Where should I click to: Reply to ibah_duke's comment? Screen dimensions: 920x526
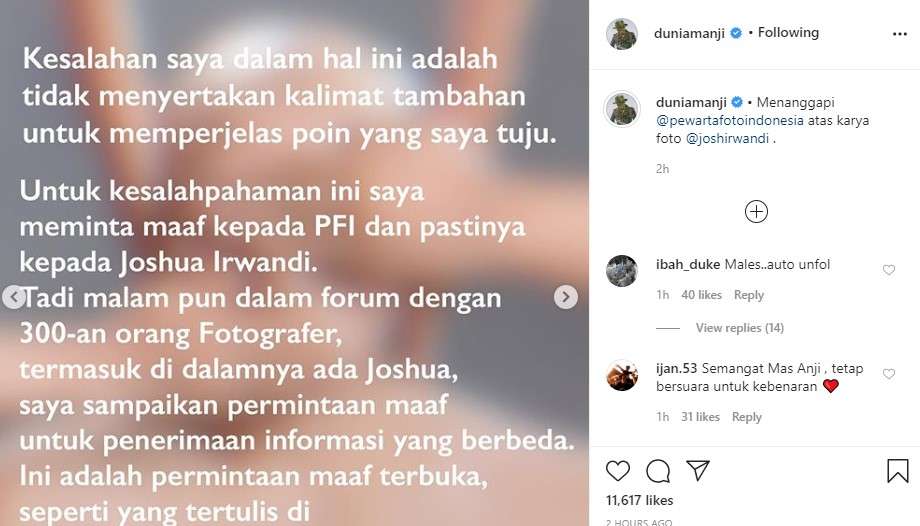point(749,295)
